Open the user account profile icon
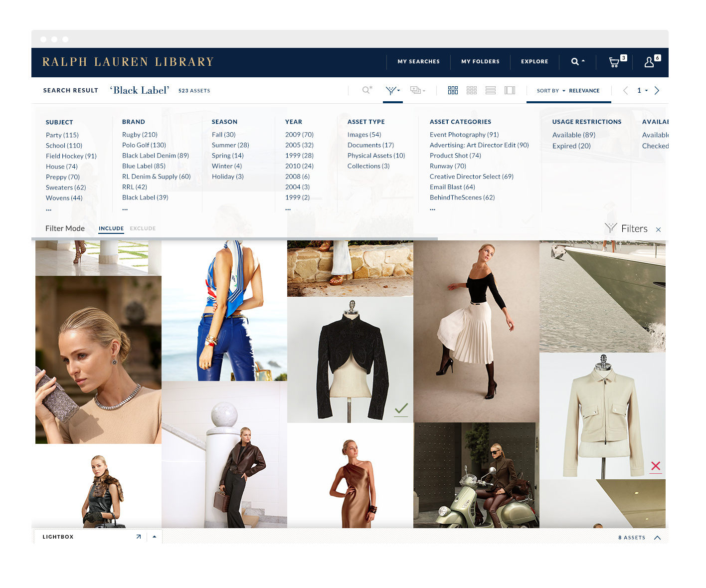Image resolution: width=706 pixels, height=588 pixels. [651, 61]
